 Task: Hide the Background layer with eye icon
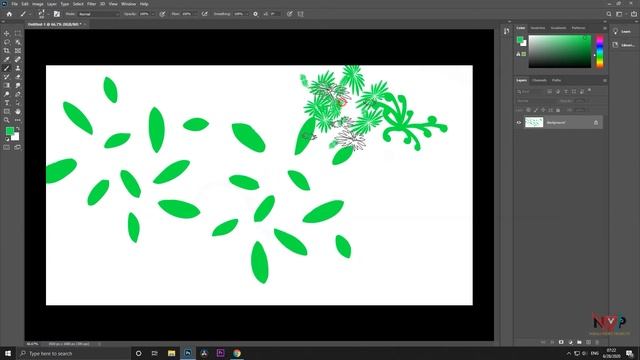coord(519,122)
